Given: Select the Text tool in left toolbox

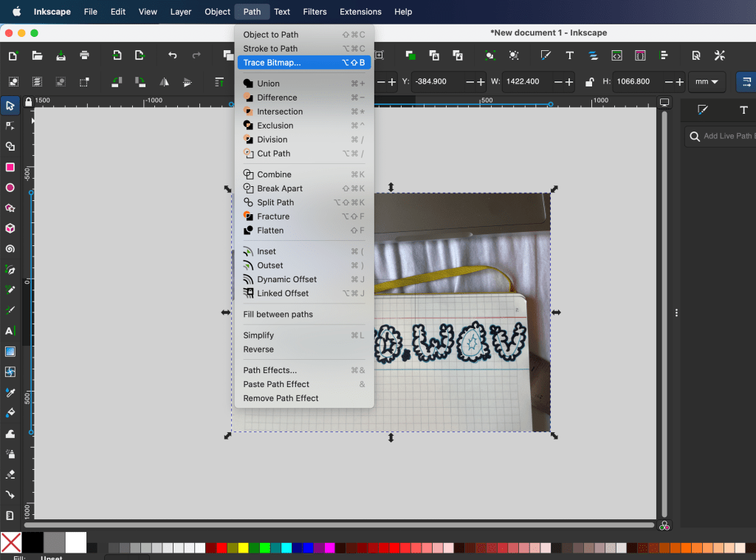Looking at the screenshot, I should click(x=10, y=331).
